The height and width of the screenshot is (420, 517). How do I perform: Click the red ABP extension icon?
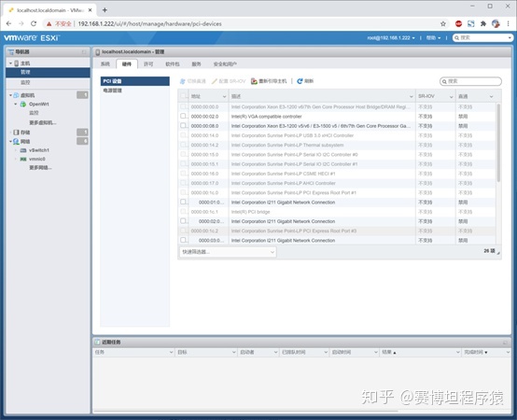[x=458, y=23]
